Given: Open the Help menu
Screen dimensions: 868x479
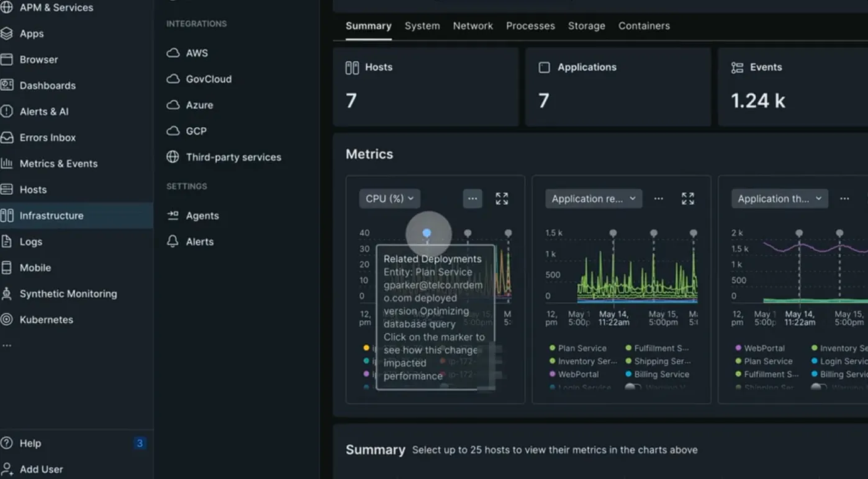Looking at the screenshot, I should click(x=30, y=444).
